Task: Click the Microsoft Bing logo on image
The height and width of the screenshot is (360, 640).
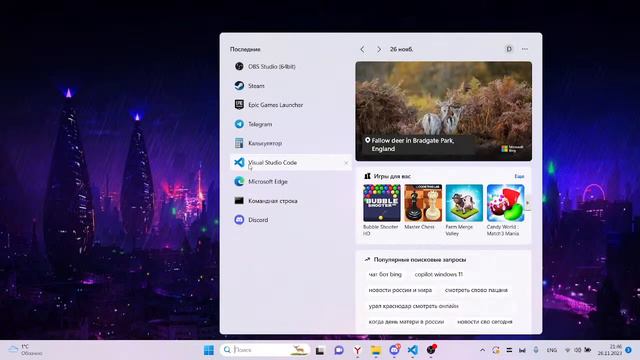Action: (x=513, y=149)
